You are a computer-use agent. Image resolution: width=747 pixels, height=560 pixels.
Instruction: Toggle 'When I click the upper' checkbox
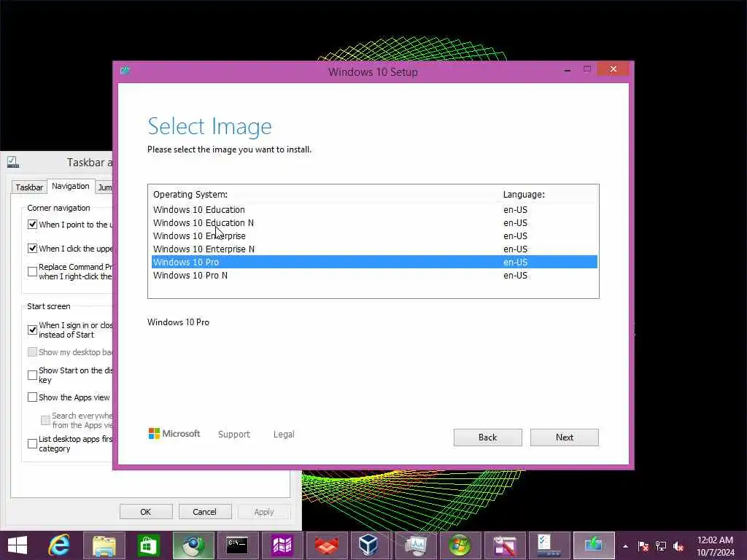coord(32,248)
